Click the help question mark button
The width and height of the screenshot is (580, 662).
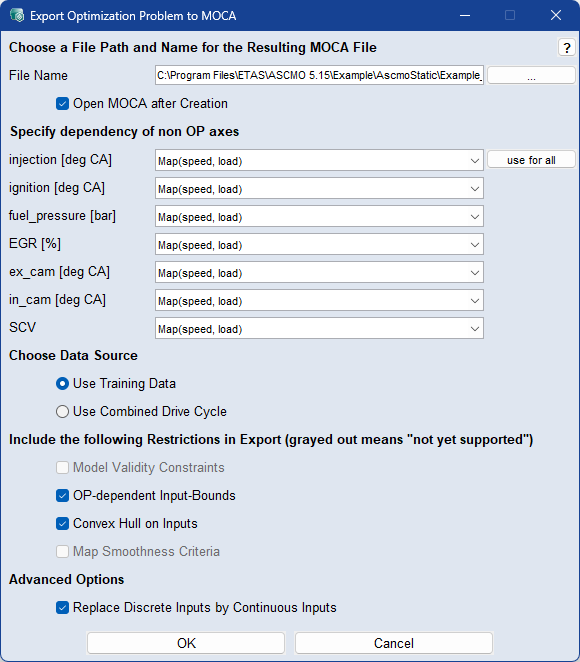[x=566, y=47]
